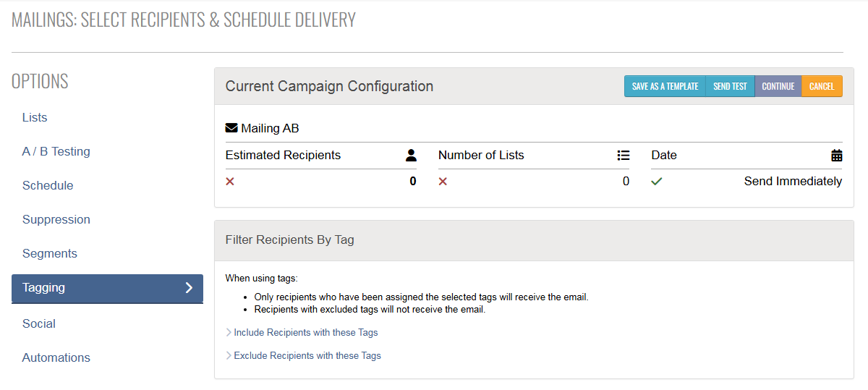Click the orange Cancel button
Screen dimensions: 868x390
click(x=822, y=86)
